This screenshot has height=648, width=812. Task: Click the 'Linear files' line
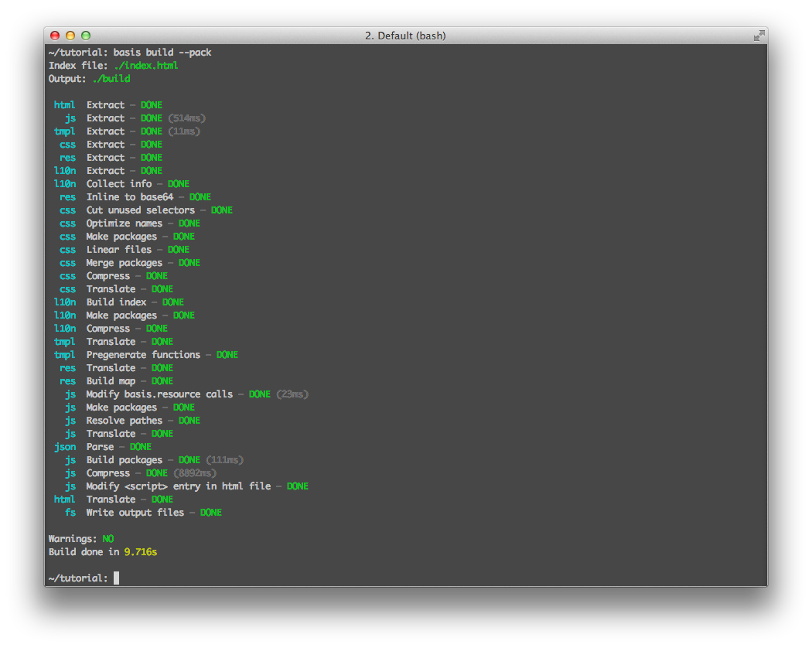coord(125,250)
